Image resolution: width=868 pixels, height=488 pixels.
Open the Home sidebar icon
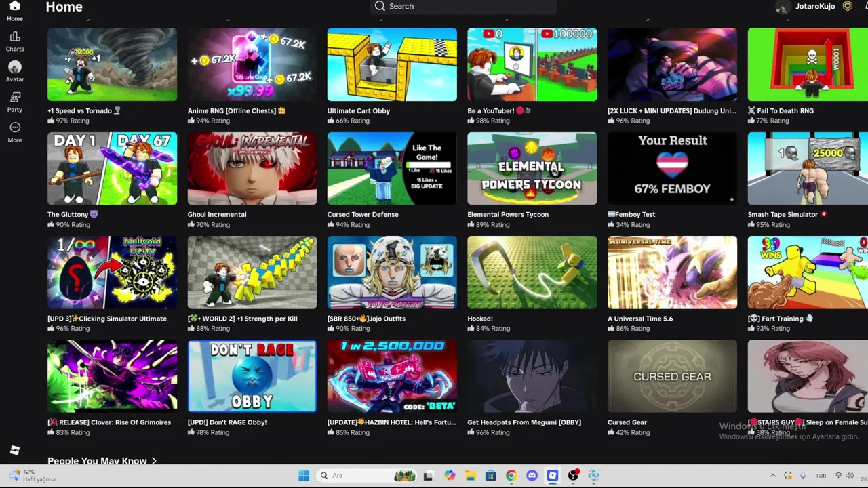14,7
